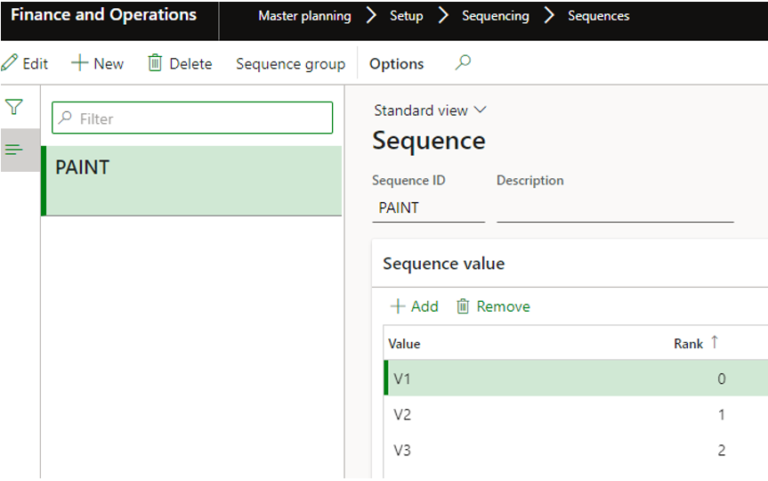Click the Add plus icon under Sequence value

coord(398,306)
